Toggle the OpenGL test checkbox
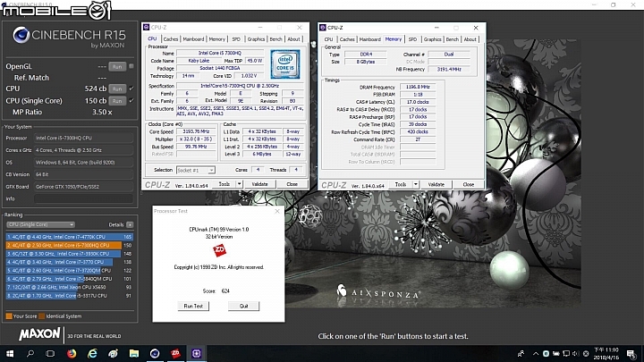Screen dimensions: 644x362 [131, 66]
